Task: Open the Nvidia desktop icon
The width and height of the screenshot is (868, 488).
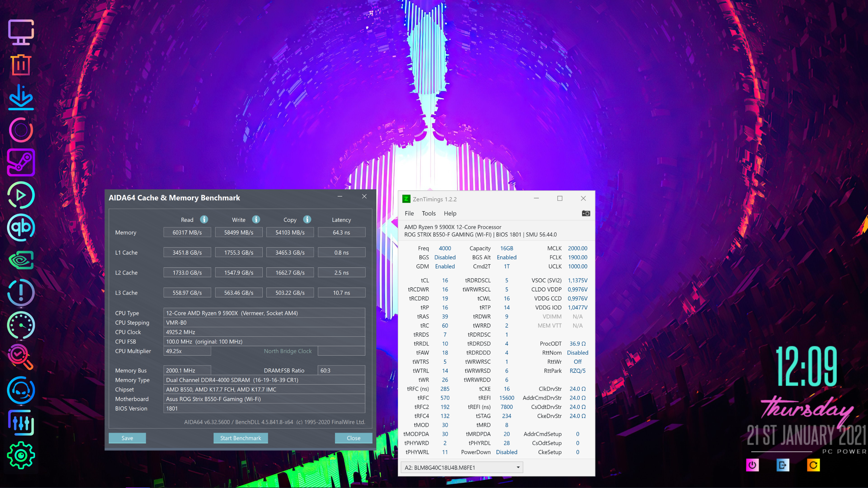Action: tap(21, 260)
